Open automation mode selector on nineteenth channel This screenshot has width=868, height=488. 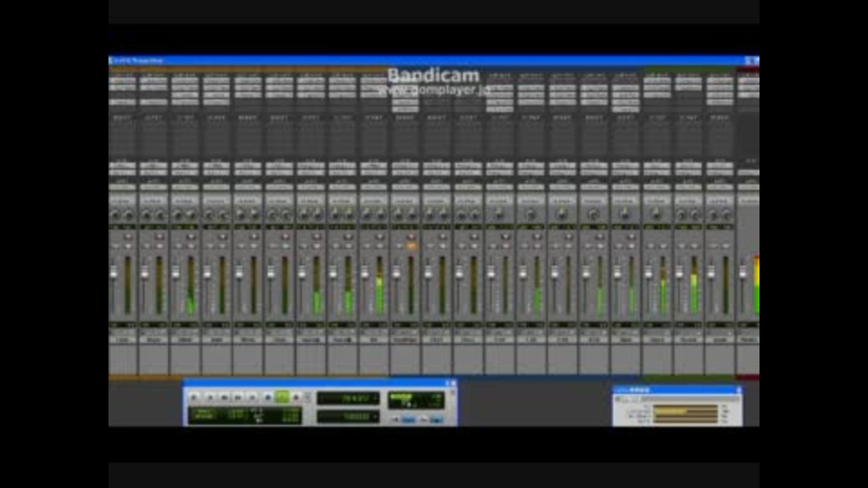point(688,186)
